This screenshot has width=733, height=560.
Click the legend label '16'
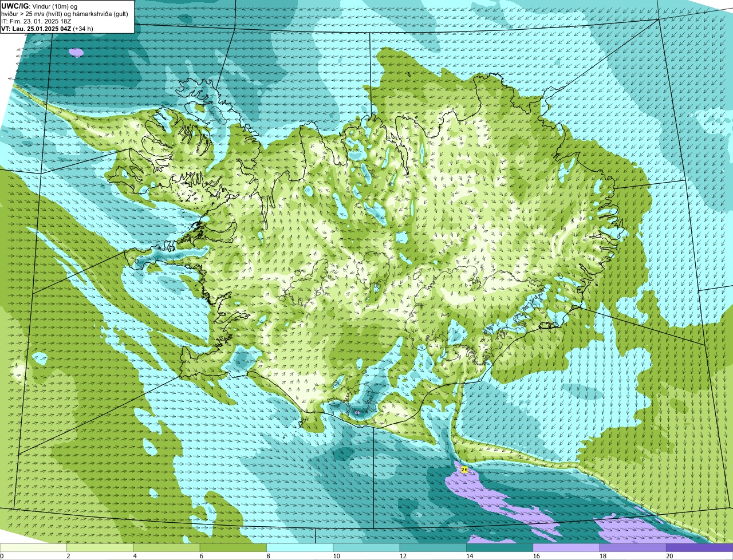click(x=536, y=556)
